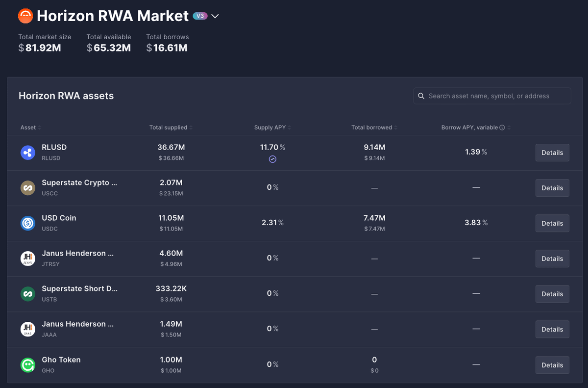The width and height of the screenshot is (588, 388).
Task: Click the Horizon market ghost logo
Action: pyautogui.click(x=25, y=16)
